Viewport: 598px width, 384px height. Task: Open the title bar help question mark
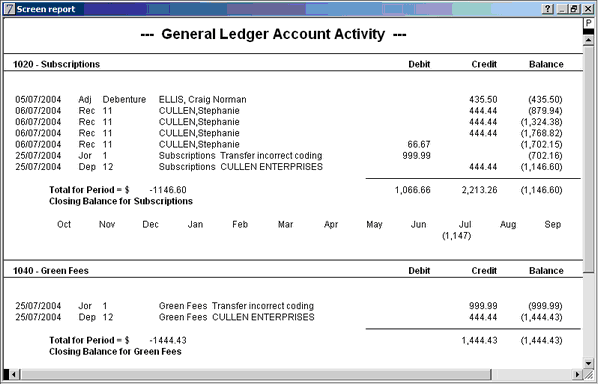click(548, 9)
